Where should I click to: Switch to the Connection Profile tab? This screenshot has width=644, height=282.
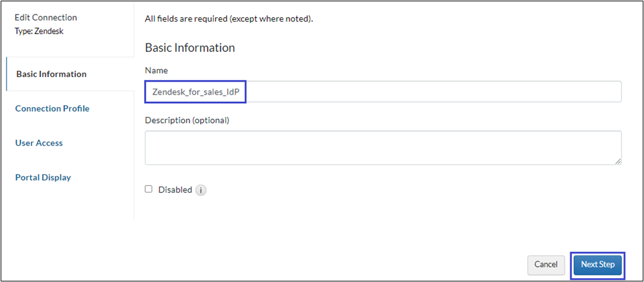52,108
